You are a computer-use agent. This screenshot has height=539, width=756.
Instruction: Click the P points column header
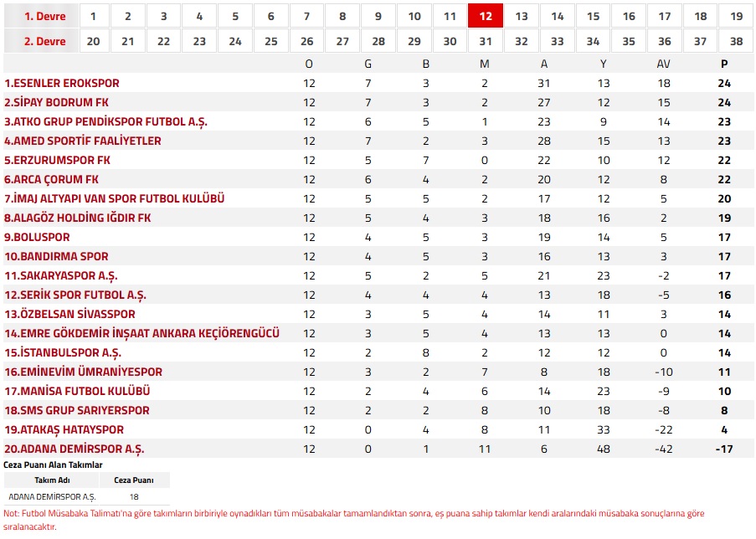tap(724, 64)
